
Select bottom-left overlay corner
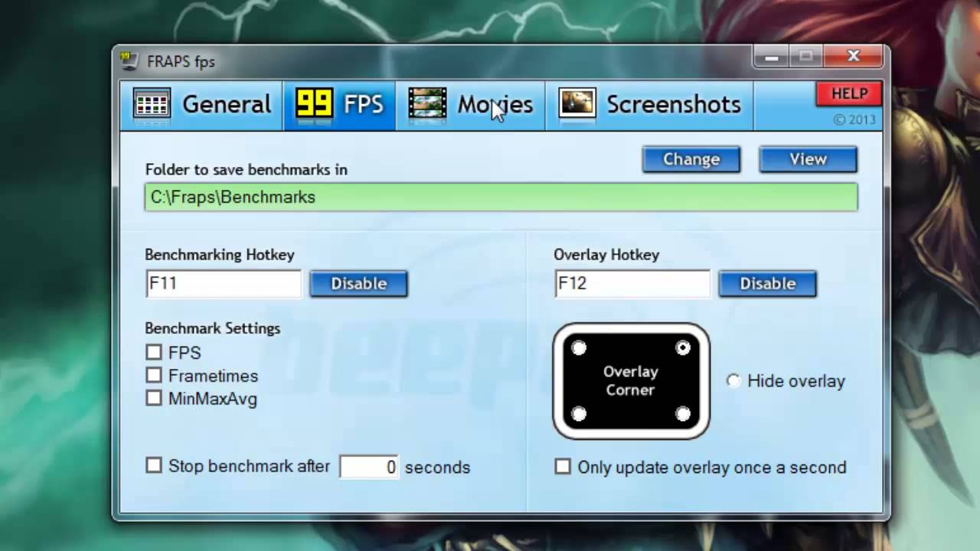pyautogui.click(x=579, y=414)
